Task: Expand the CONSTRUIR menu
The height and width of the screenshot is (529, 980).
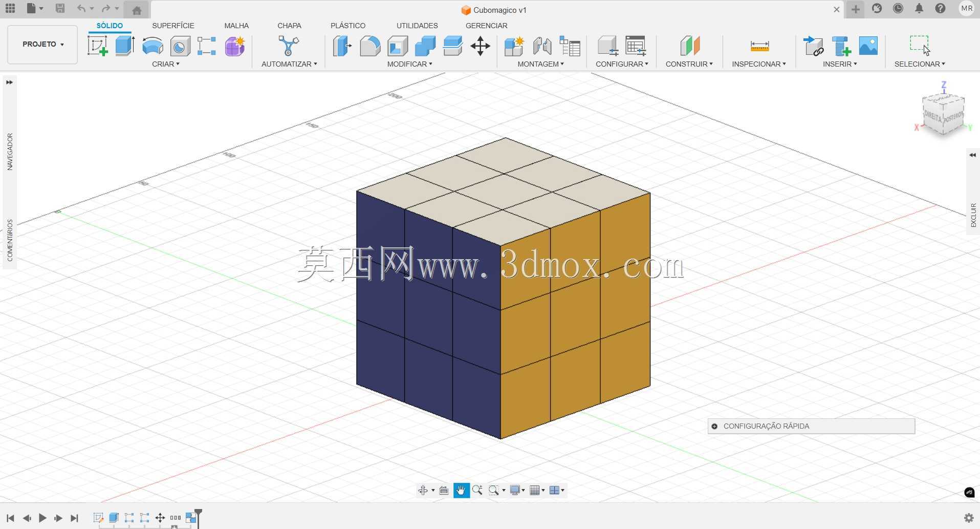Action: [689, 64]
